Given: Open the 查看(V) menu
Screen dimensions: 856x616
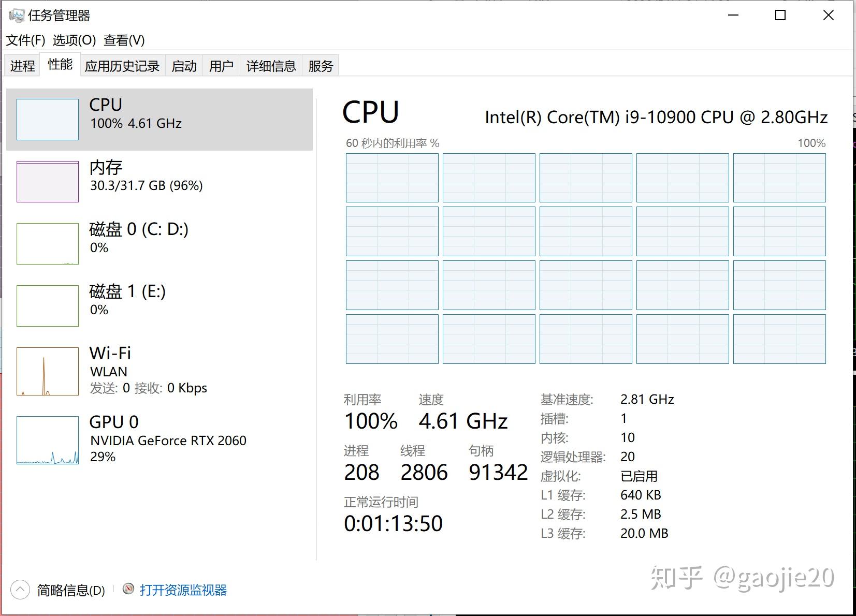Looking at the screenshot, I should [x=123, y=40].
